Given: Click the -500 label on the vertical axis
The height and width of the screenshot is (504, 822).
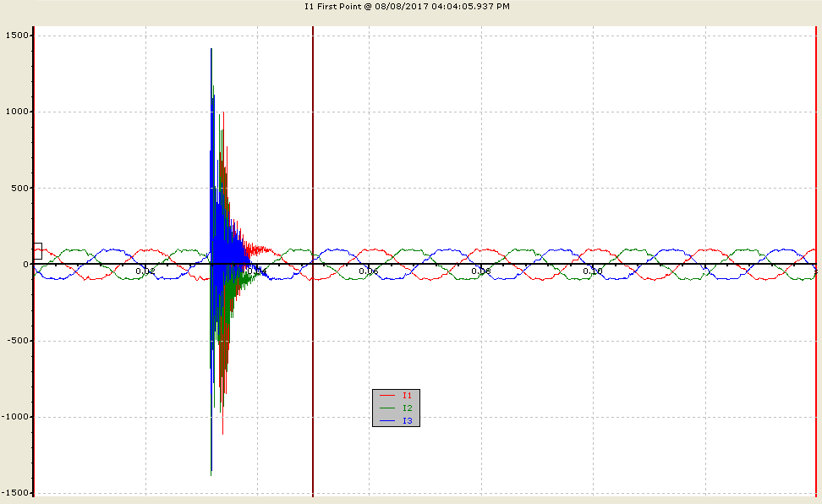Looking at the screenshot, I should [18, 341].
